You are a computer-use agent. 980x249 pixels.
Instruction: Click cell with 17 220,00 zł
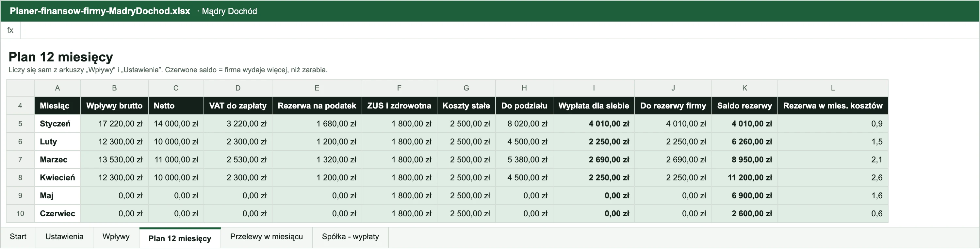coord(115,124)
